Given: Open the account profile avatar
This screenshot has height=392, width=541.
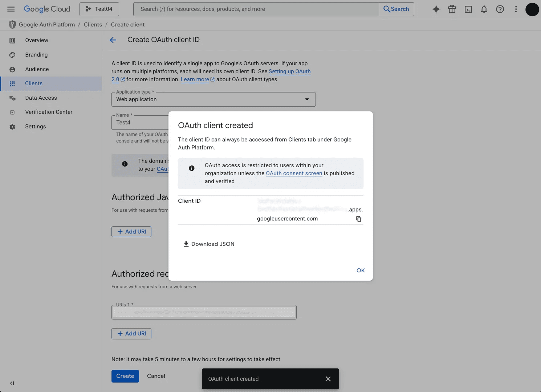Looking at the screenshot, I should pos(532,9).
